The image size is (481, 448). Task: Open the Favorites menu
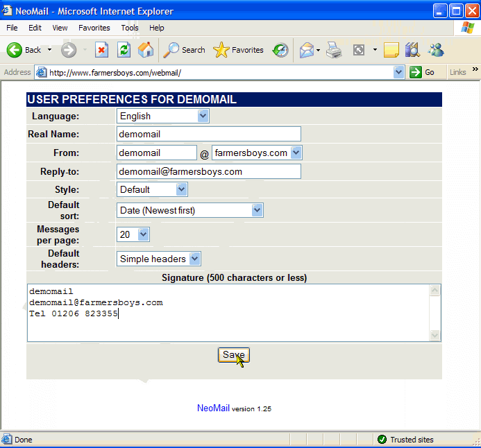tap(94, 28)
